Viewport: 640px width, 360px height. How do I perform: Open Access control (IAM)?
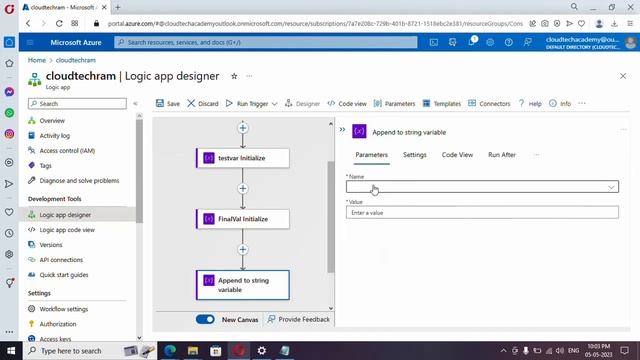(x=67, y=151)
